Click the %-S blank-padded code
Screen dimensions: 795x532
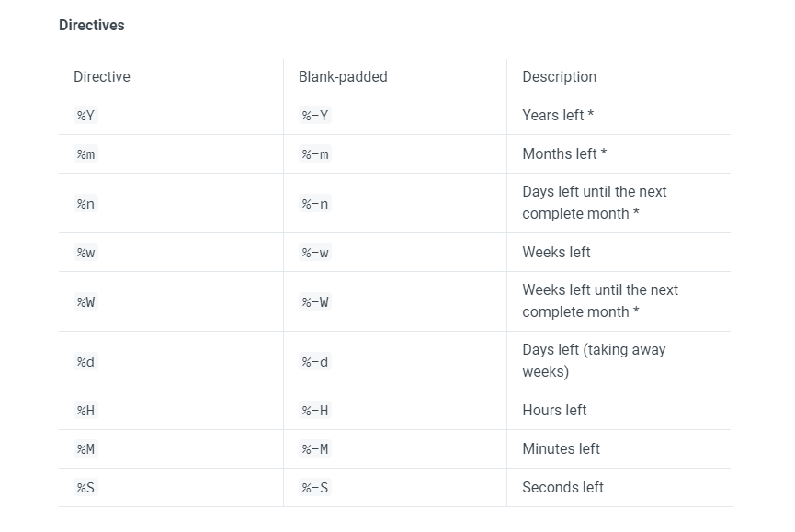(315, 487)
